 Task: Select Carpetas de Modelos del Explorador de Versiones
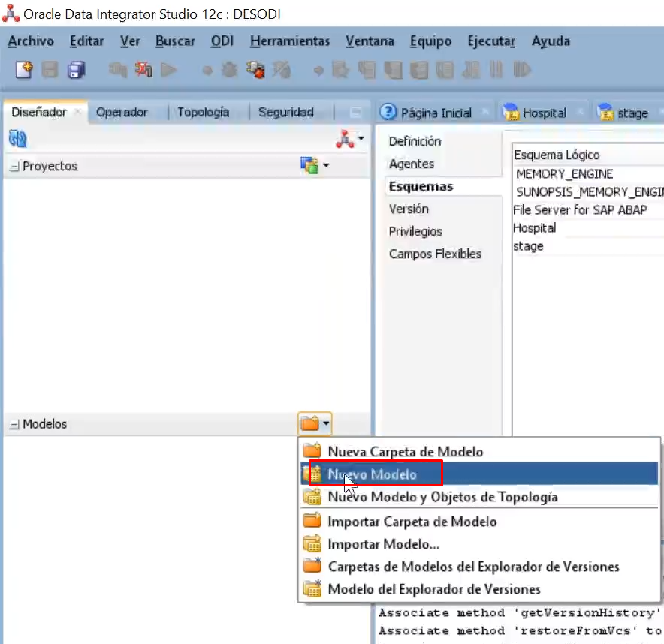tap(479, 566)
